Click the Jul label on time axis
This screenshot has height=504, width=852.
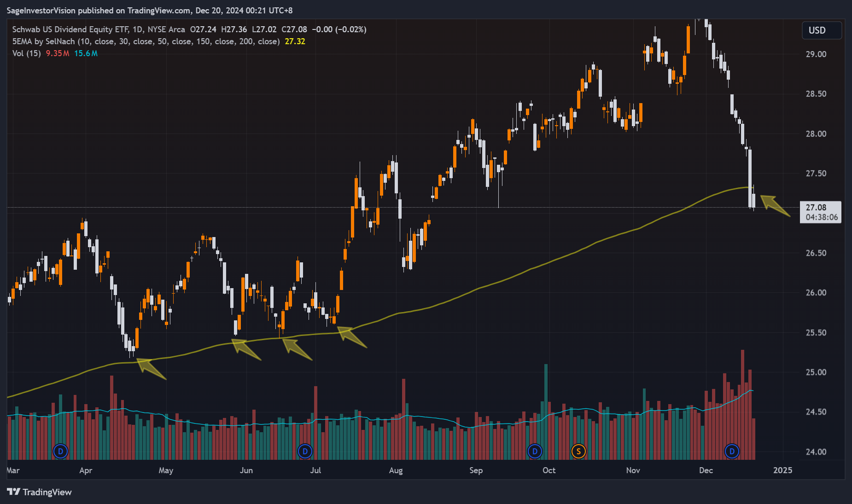315,470
